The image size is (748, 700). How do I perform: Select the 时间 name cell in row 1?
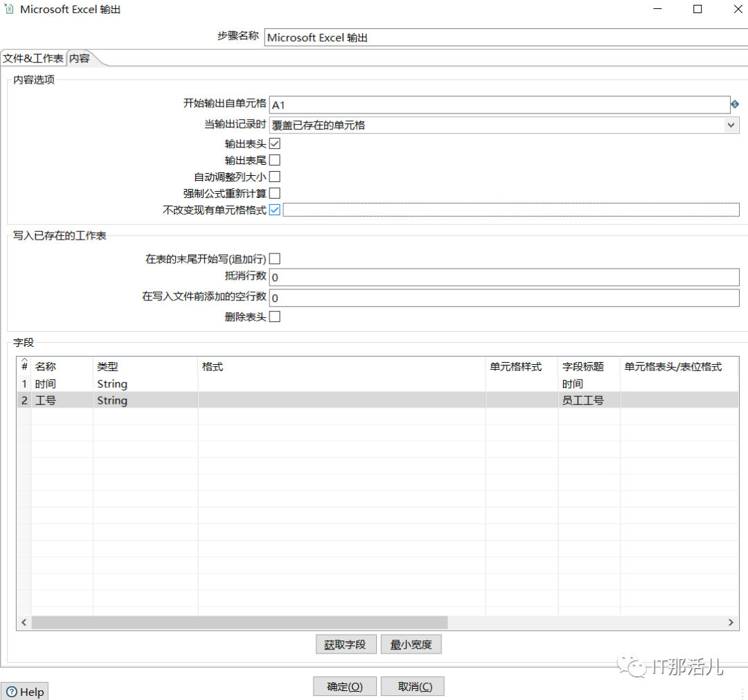(x=62, y=384)
